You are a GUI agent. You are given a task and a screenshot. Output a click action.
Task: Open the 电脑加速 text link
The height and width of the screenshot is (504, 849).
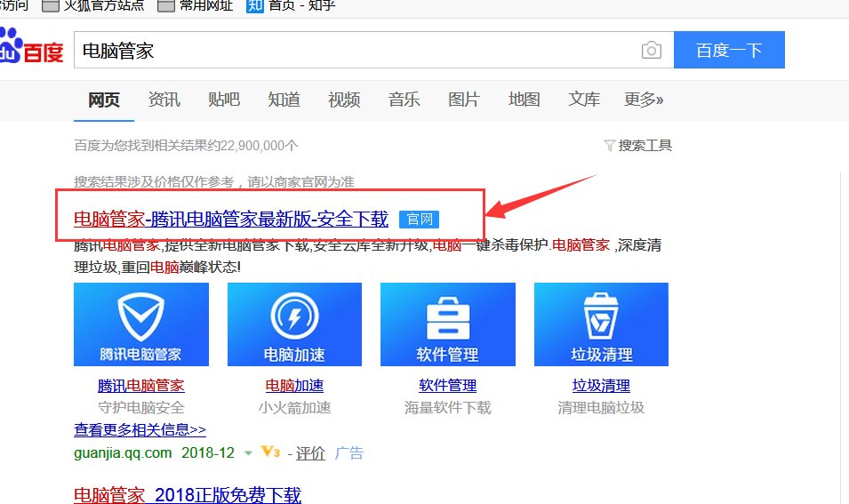click(294, 386)
